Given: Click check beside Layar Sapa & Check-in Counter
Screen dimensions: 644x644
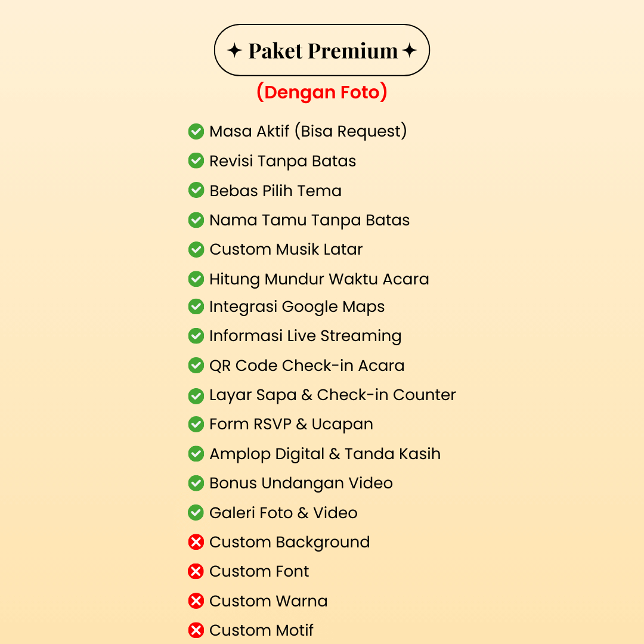Looking at the screenshot, I should (x=196, y=396).
